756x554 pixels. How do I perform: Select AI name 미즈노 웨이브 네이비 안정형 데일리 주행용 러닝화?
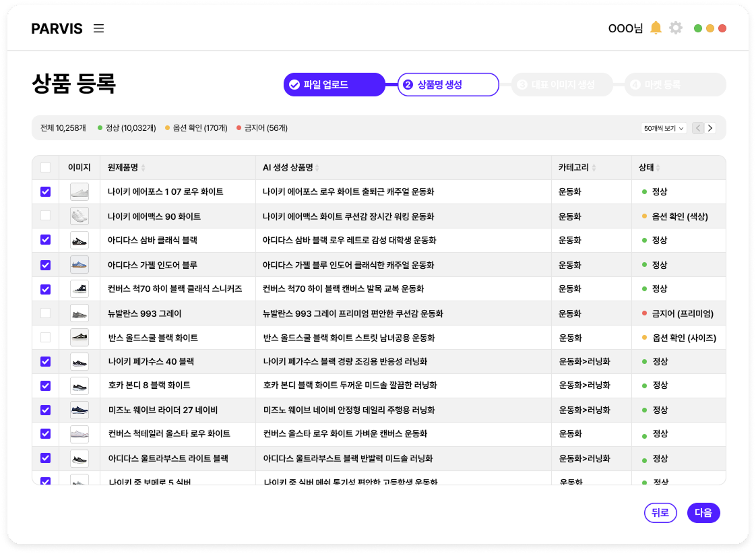[349, 410]
